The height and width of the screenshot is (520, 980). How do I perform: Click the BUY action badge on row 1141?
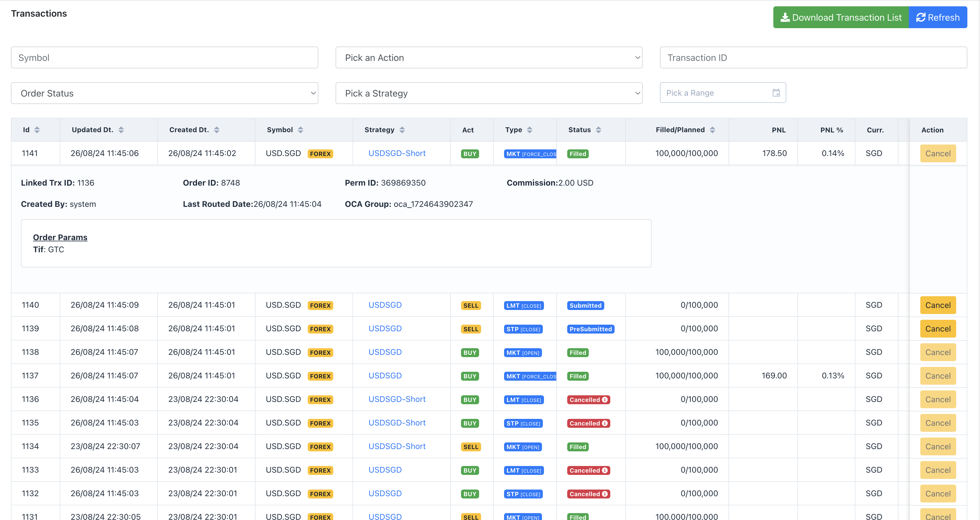(x=470, y=154)
